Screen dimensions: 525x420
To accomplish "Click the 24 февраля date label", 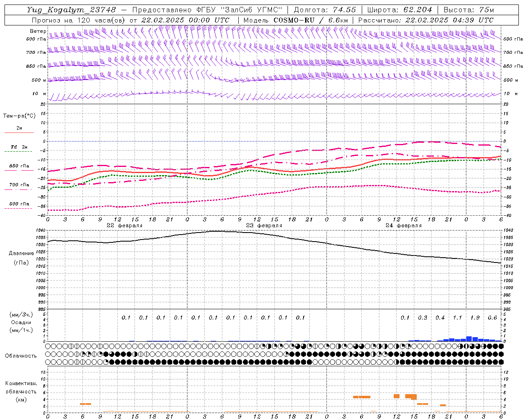I will [x=404, y=226].
